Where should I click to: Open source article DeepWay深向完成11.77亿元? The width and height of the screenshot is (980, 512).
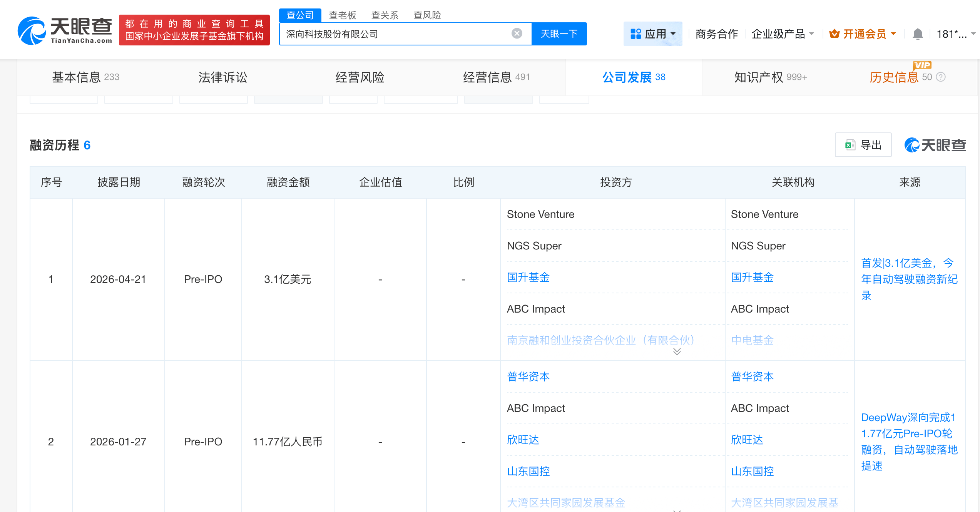click(x=909, y=442)
